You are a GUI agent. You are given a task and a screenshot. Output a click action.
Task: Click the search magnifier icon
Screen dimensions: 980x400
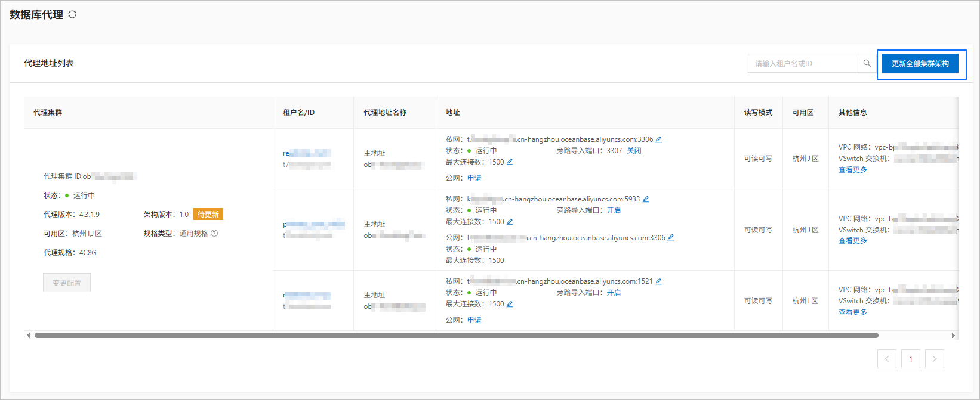coord(867,63)
